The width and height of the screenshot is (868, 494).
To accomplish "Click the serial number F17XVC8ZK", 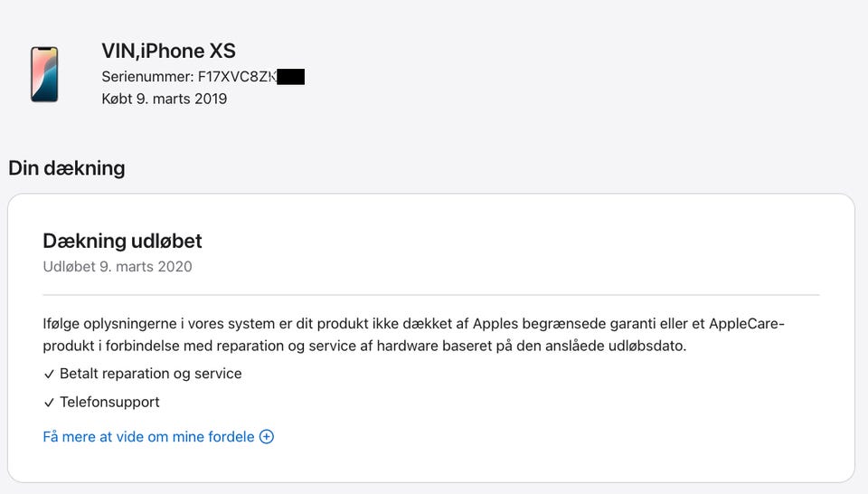I will [237, 76].
